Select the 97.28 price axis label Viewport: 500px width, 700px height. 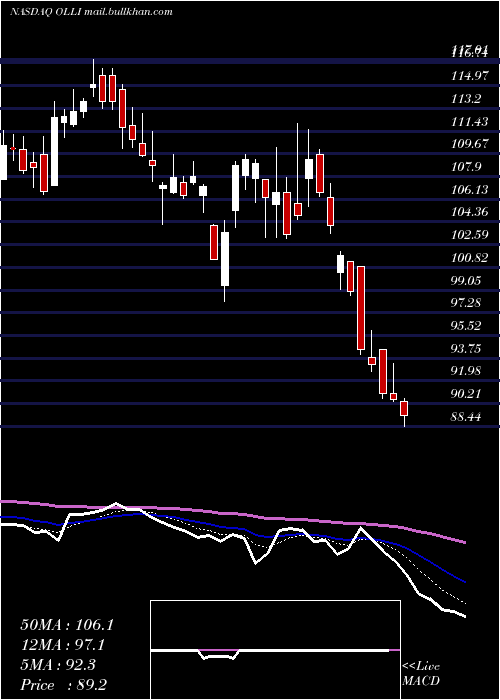[466, 304]
